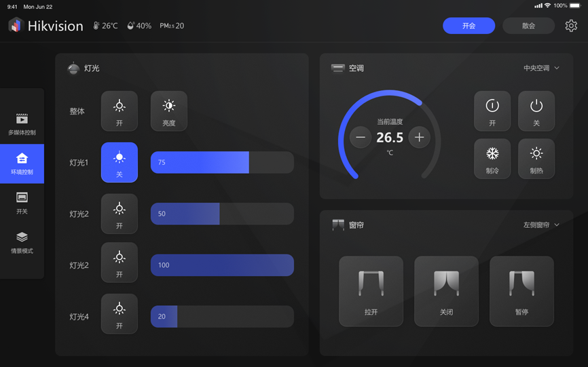Toggle the 灯光4 light switch
The image size is (588, 367).
pyautogui.click(x=120, y=313)
